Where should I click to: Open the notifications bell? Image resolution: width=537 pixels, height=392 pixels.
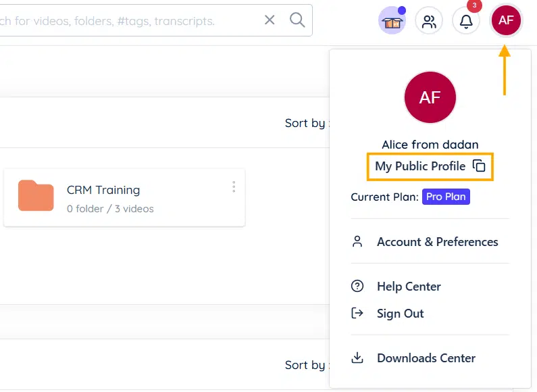466,22
